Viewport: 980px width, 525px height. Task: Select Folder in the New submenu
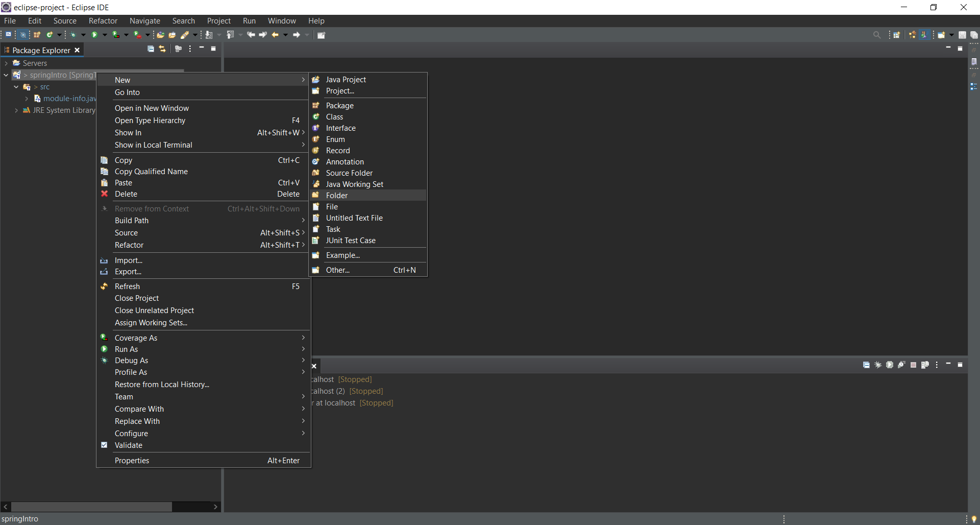[369, 196]
